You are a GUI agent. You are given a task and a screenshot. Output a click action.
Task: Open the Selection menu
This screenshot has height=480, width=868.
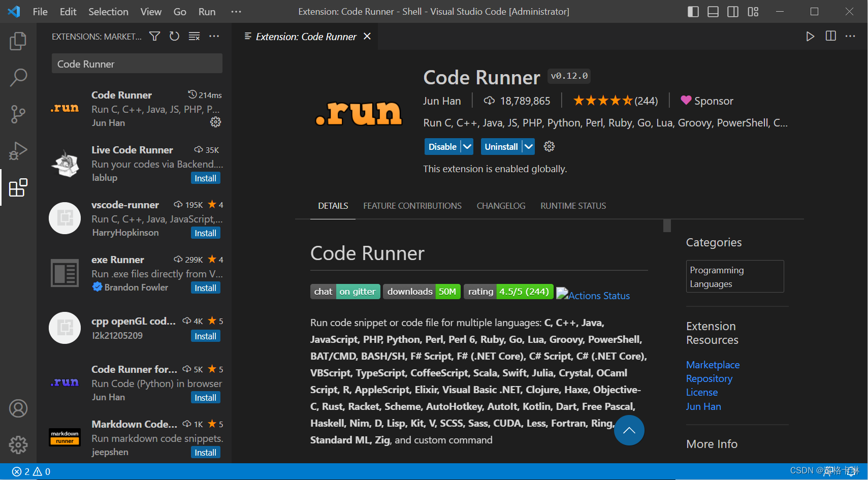coord(108,12)
